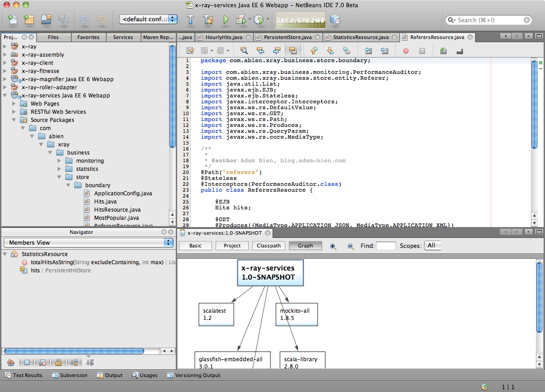
Task: Click Next Bookmark icon in editor toolbar
Action: point(330,51)
